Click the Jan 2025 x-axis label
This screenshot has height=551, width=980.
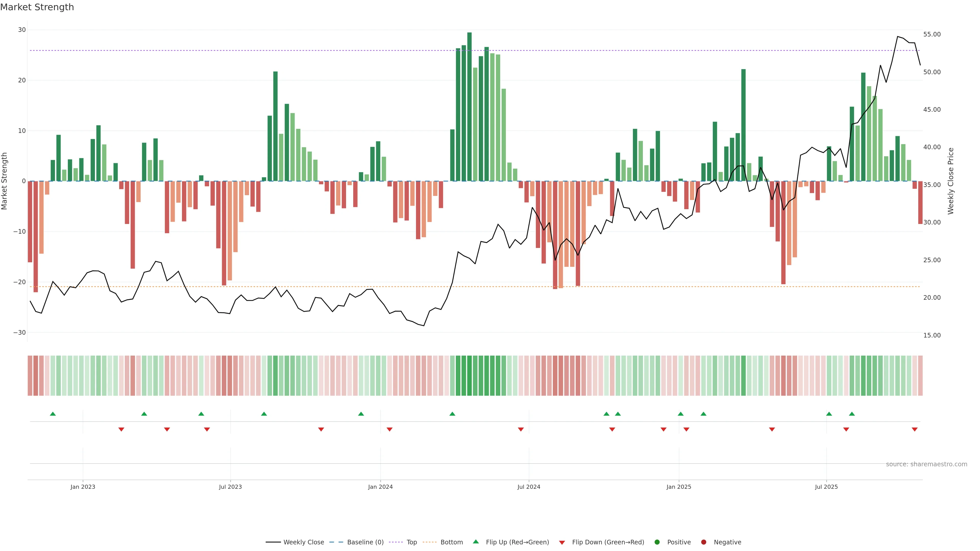click(679, 487)
